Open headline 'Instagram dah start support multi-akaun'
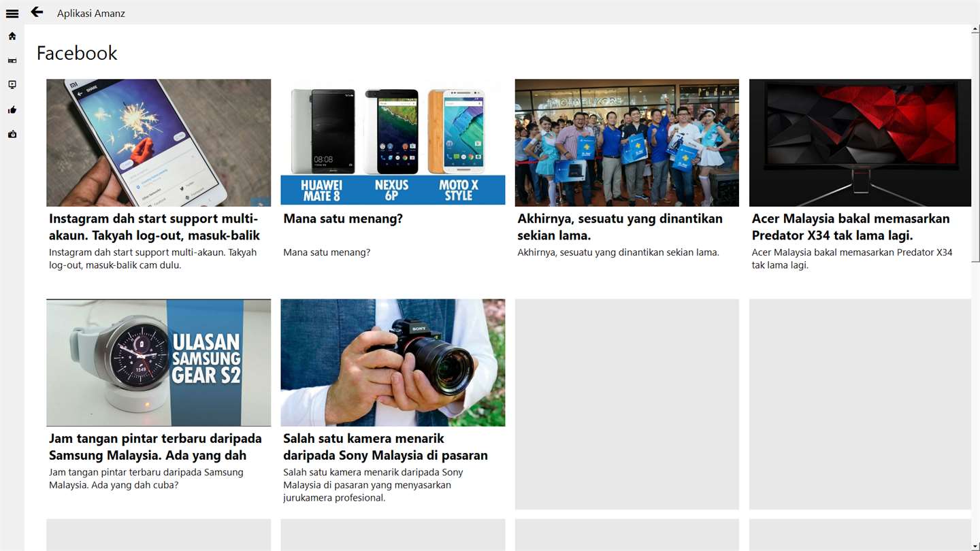The width and height of the screenshot is (980, 551). pyautogui.click(x=154, y=227)
